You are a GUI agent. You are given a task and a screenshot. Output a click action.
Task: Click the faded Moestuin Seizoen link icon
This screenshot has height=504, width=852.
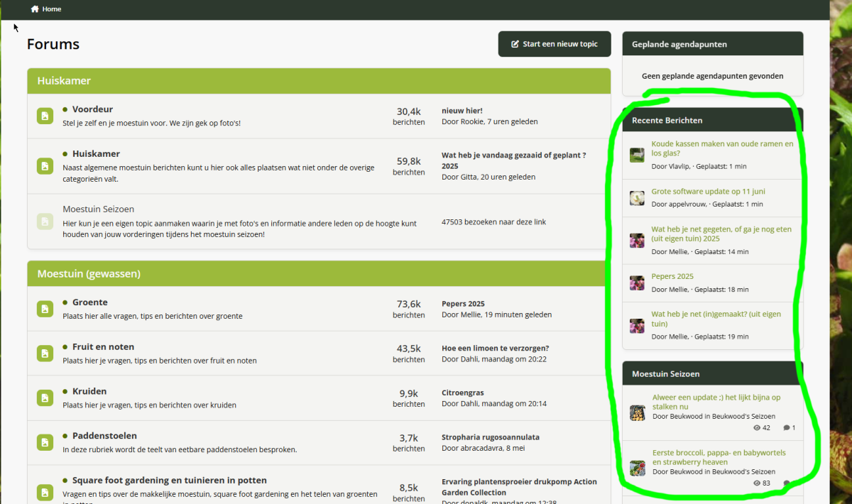click(45, 221)
